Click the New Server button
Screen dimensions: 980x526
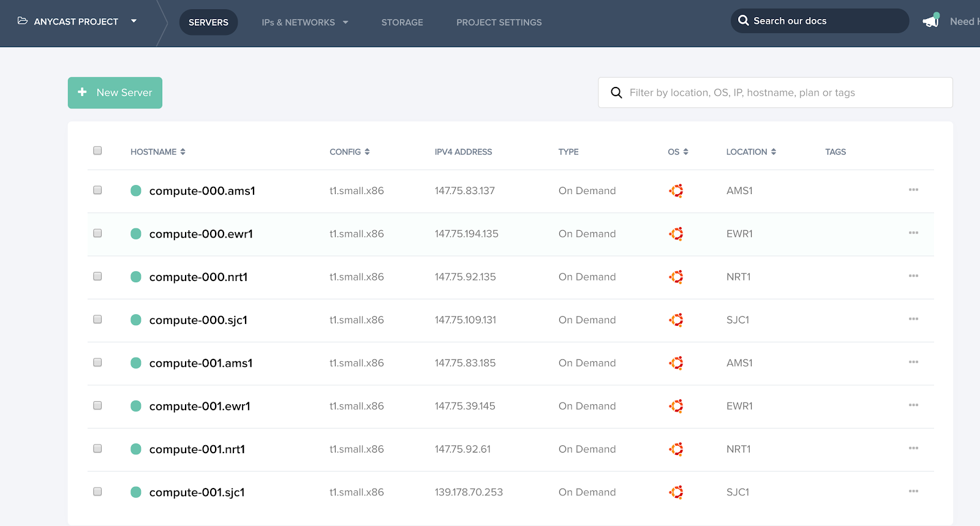click(x=115, y=92)
